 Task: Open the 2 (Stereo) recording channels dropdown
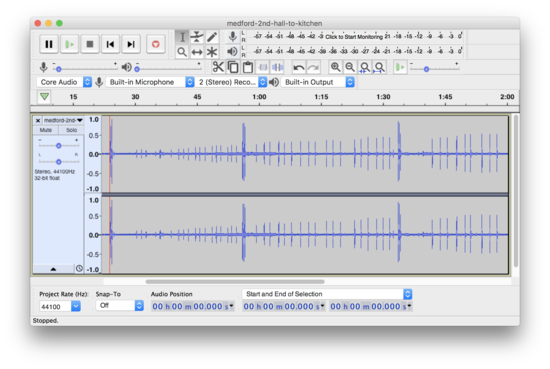pyautogui.click(x=231, y=82)
